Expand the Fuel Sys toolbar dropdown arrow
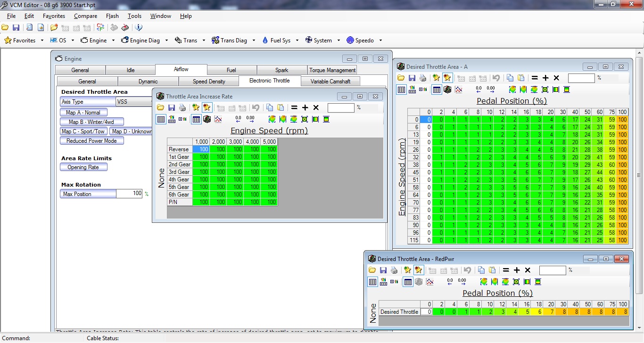Screen dimensions: 644x343 (297, 41)
